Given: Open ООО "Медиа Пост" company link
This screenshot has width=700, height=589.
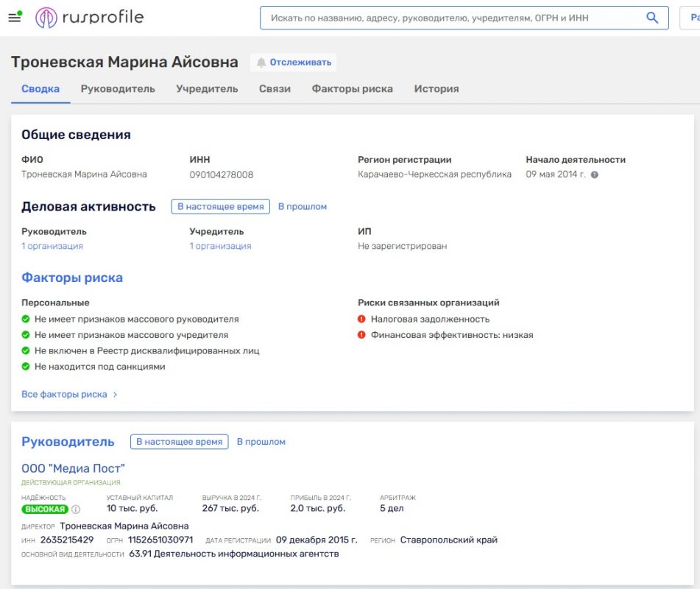Looking at the screenshot, I should (x=73, y=468).
